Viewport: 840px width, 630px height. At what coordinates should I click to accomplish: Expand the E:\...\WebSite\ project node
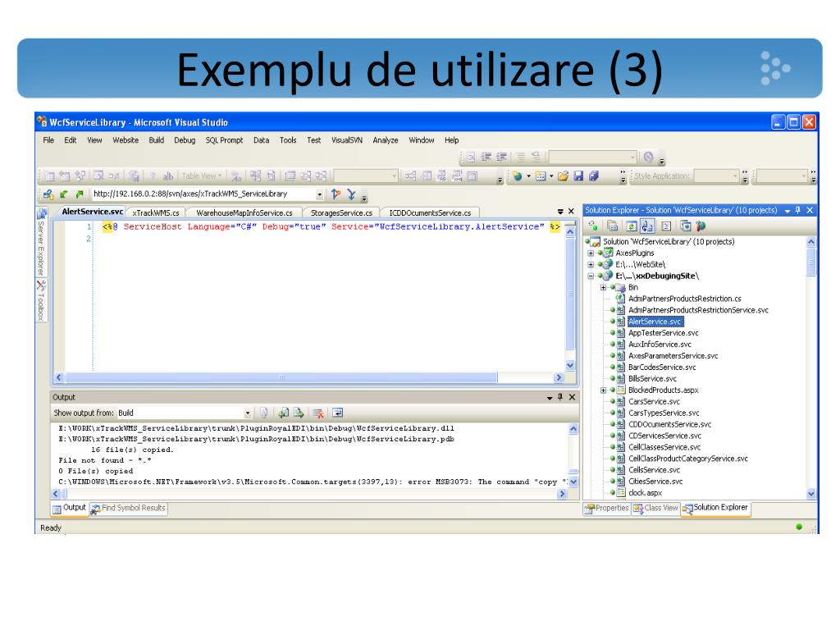591,265
